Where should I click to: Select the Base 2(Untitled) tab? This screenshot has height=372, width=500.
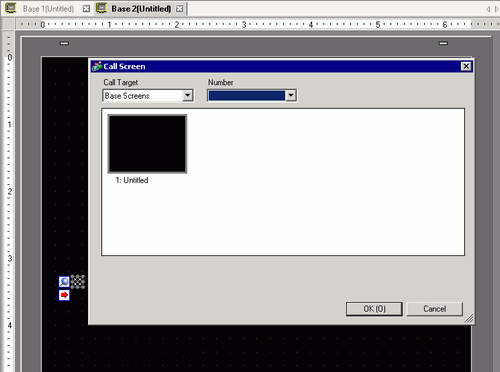[x=141, y=9]
